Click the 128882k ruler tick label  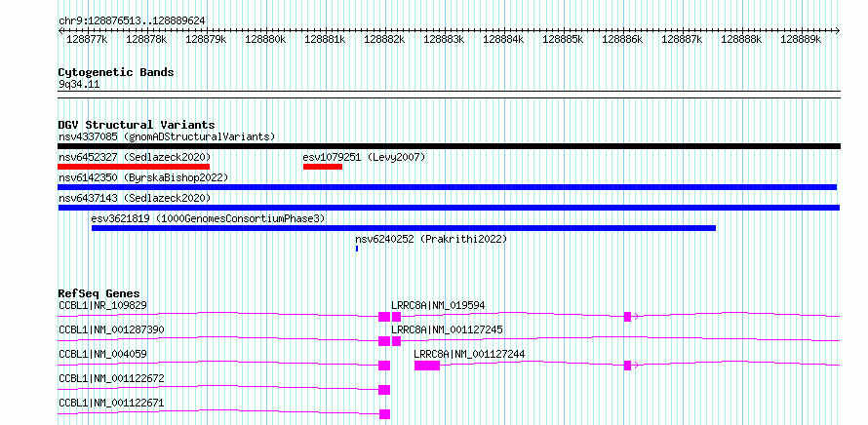(x=384, y=40)
